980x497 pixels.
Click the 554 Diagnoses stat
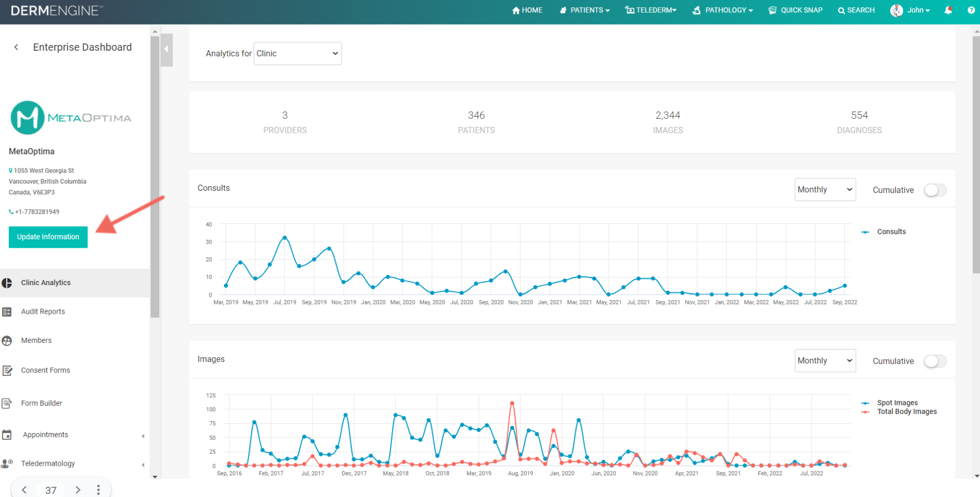(859, 122)
